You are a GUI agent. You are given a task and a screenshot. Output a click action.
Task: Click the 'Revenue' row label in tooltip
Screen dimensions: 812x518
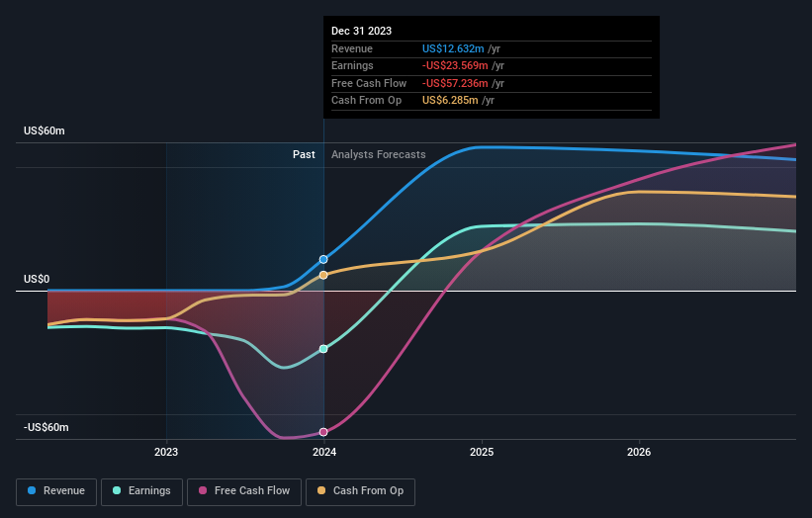coord(352,48)
